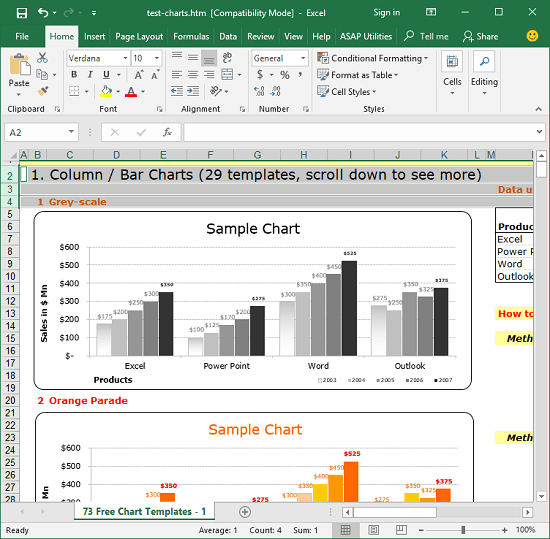Open the font size dropdown
The width and height of the screenshot is (550, 539).
(157, 58)
